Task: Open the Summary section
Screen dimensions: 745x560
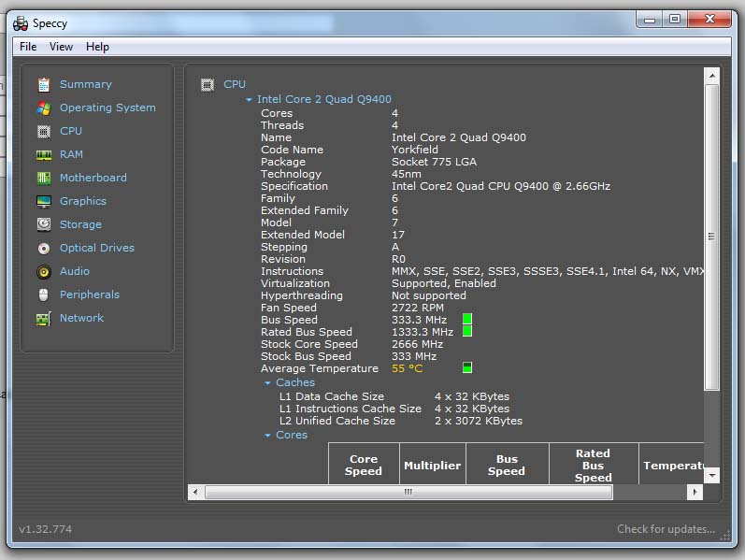Action: click(x=85, y=84)
